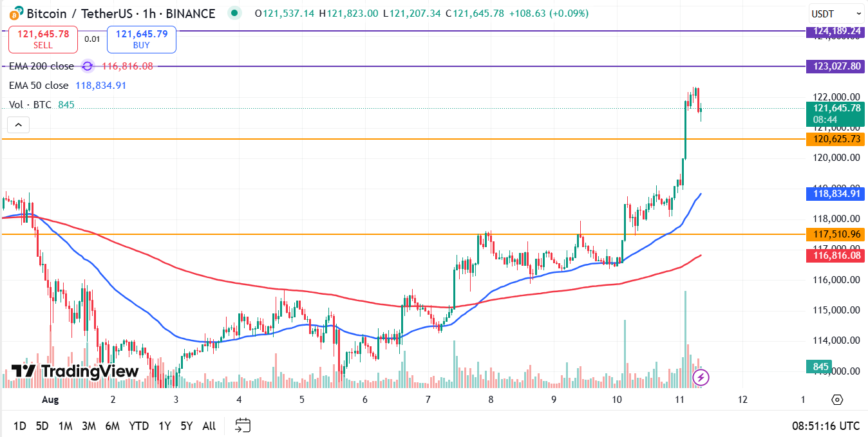
Task: Select the 3M time range
Action: point(89,425)
